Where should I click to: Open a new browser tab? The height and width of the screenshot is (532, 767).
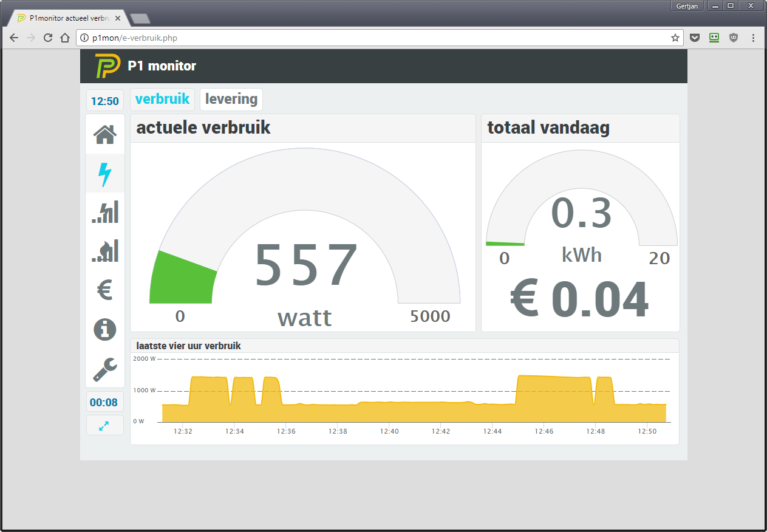(140, 19)
